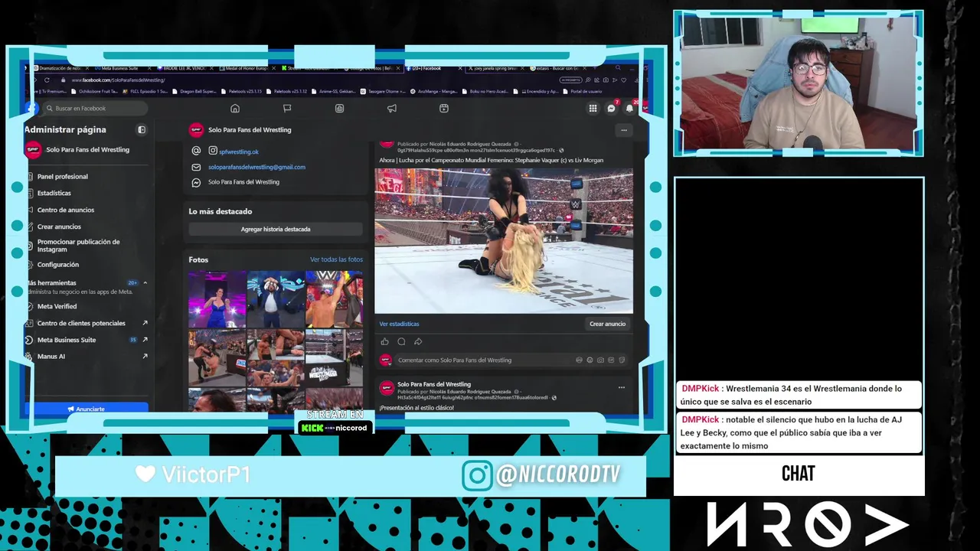Click Solo Para Fans del Wrestling page name in sidebar

pos(87,150)
